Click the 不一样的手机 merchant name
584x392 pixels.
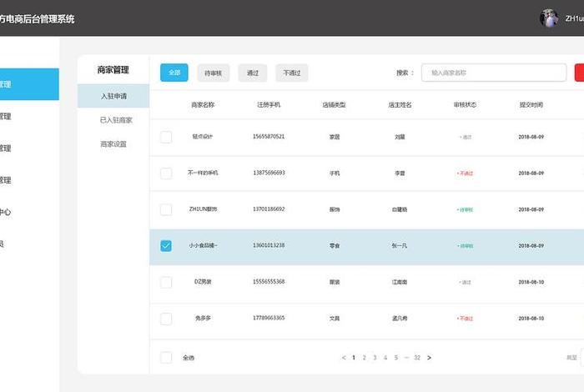[203, 173]
